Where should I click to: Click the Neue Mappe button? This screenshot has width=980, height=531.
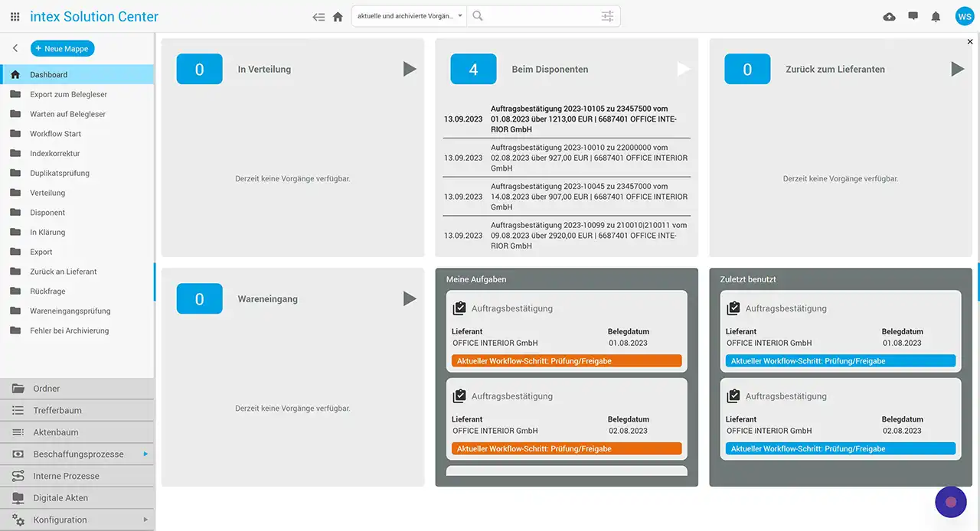tap(62, 48)
